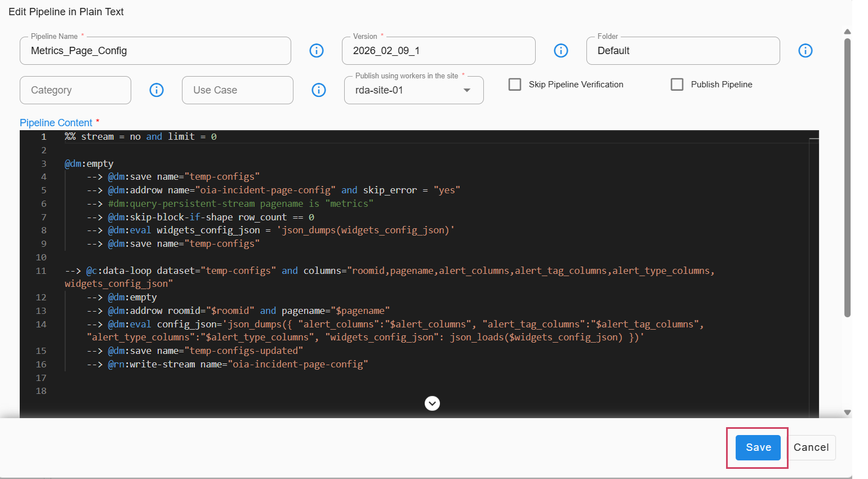Click info icon beside Pipeline Name field
Viewport: 868px width, 479px height.
pyautogui.click(x=317, y=51)
